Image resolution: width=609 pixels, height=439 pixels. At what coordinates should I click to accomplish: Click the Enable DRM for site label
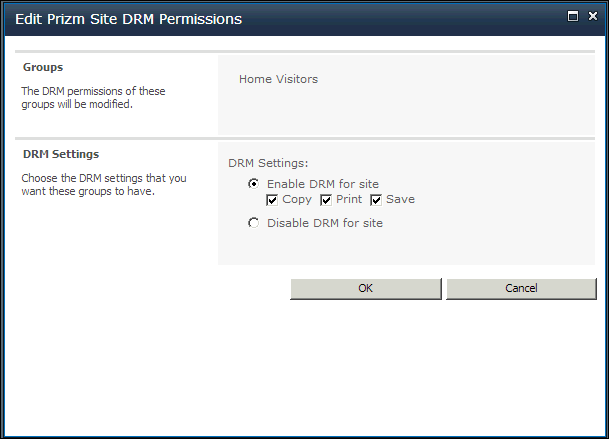(323, 184)
